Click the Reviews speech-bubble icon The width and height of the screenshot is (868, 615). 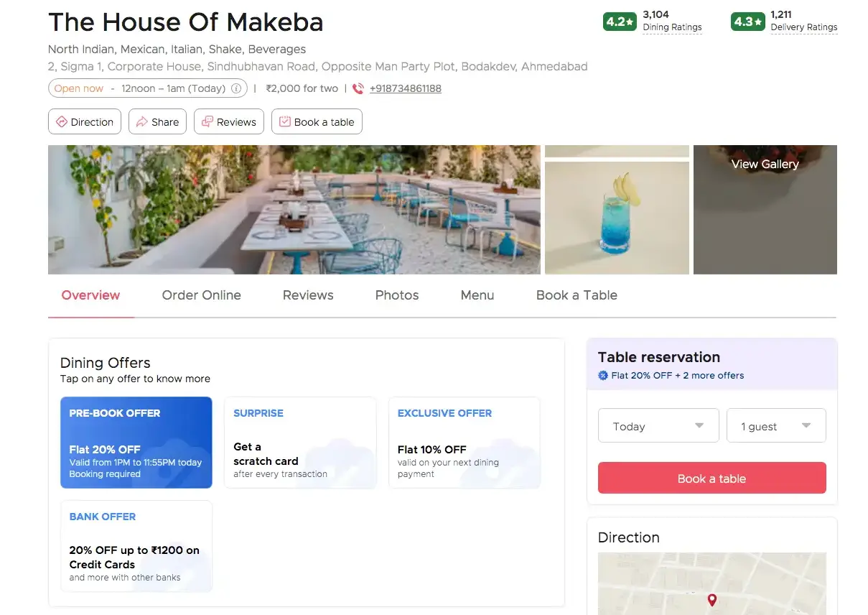coord(207,122)
